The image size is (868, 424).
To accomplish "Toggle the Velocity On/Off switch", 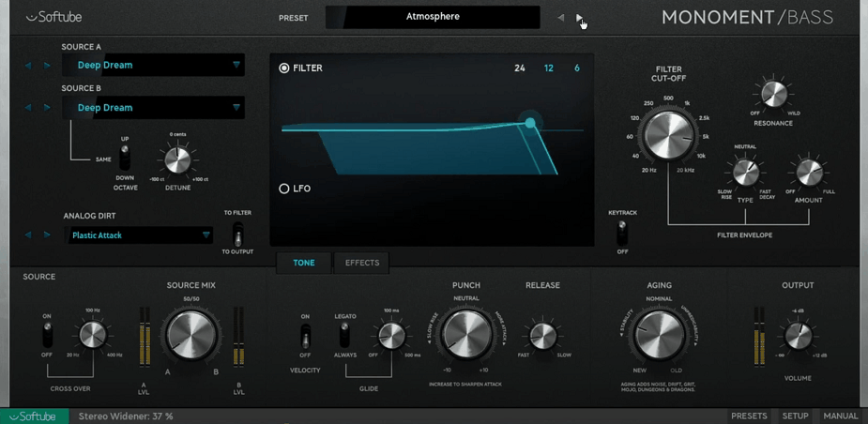I will pyautogui.click(x=305, y=336).
